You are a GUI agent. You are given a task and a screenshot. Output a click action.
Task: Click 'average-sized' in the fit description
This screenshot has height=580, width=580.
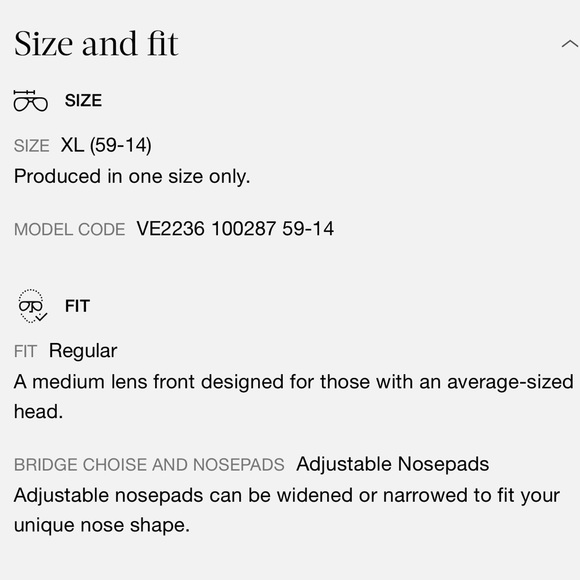(x=510, y=382)
